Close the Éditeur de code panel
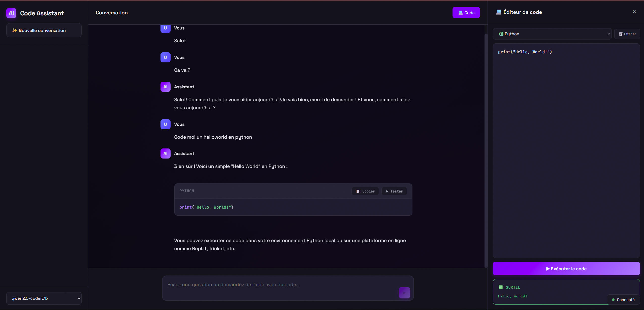Viewport: 644px width, 310px height. tap(634, 12)
